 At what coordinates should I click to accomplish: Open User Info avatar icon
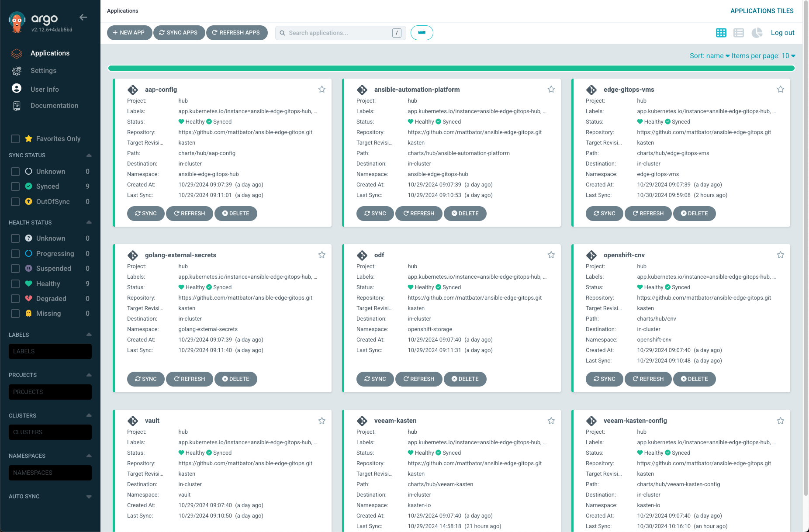[17, 89]
